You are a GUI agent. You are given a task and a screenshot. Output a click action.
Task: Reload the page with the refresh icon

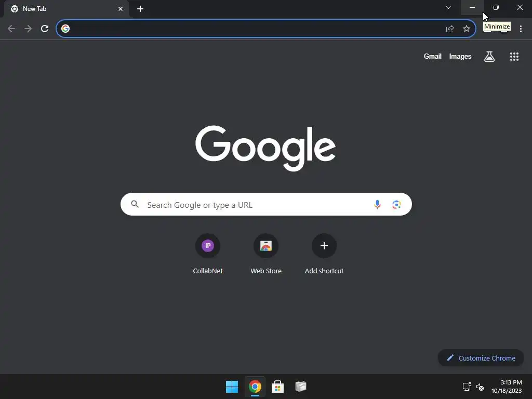45,29
